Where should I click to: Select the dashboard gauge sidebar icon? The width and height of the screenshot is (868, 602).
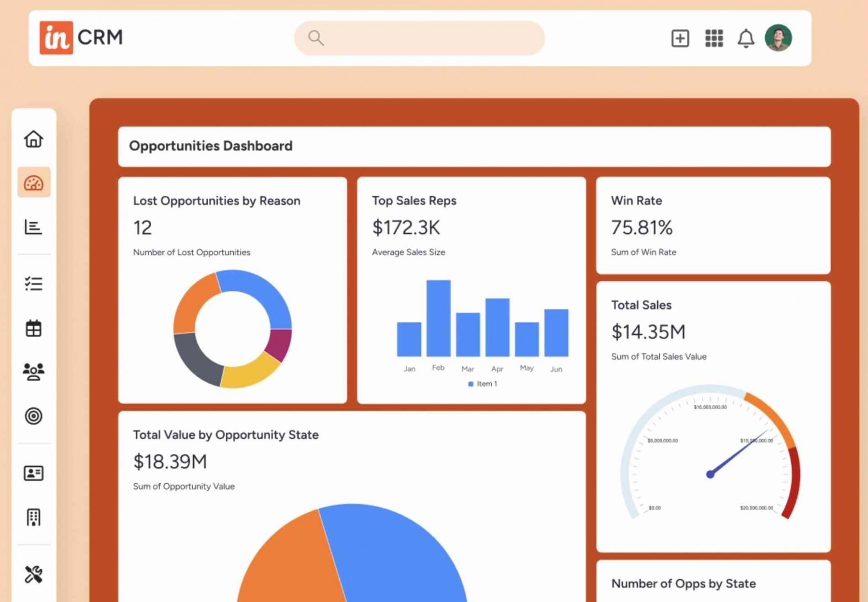pos(34,183)
